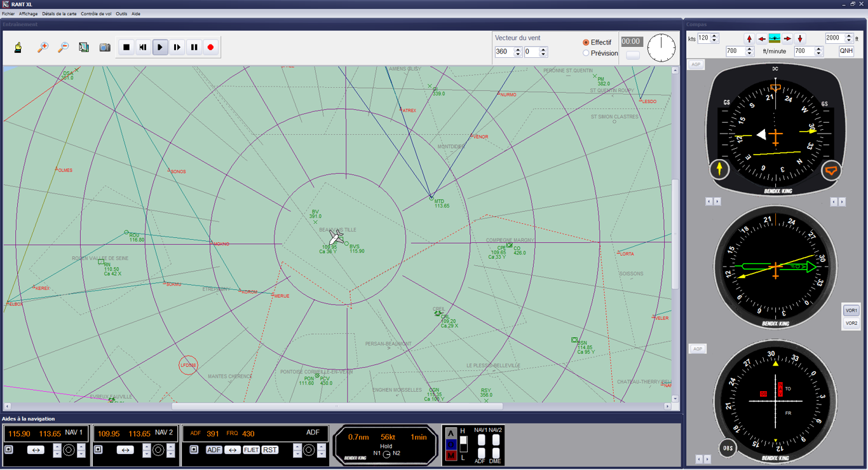Zoom out of the map
The width and height of the screenshot is (868, 470).
(x=64, y=47)
